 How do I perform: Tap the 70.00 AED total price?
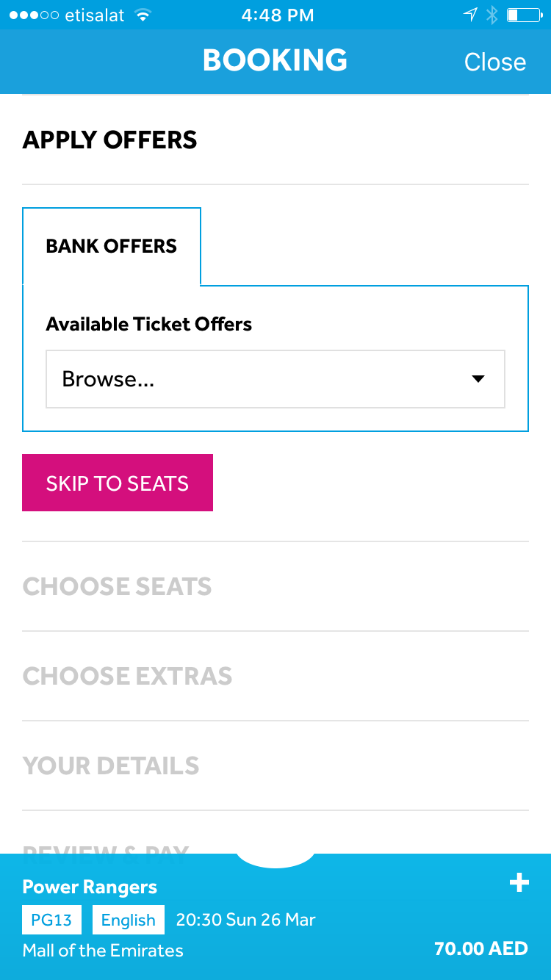coord(481,948)
